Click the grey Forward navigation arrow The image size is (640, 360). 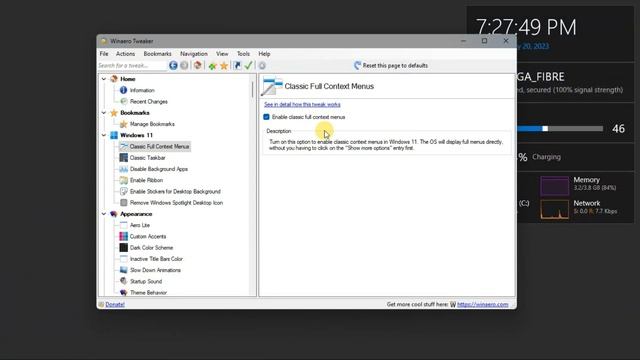point(184,65)
